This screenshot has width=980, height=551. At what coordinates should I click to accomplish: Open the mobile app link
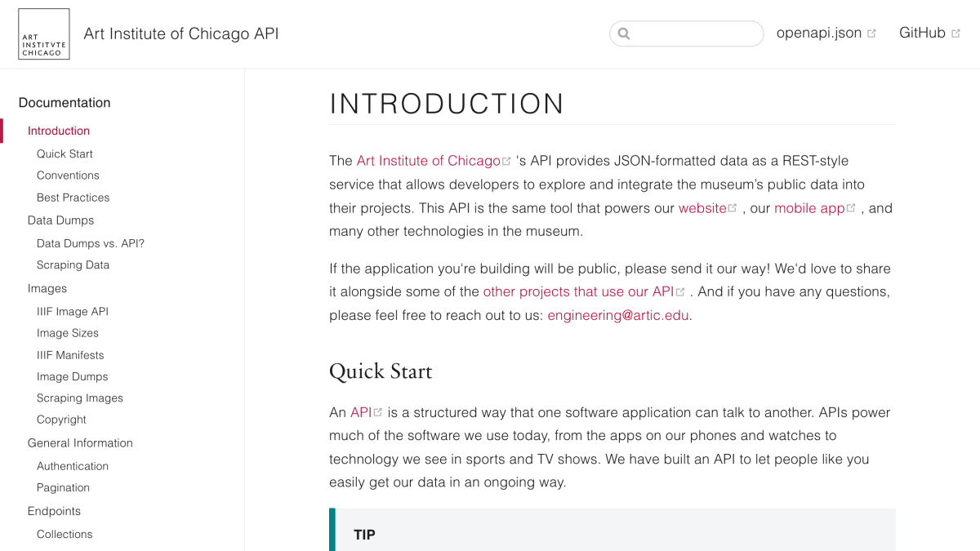coord(809,208)
